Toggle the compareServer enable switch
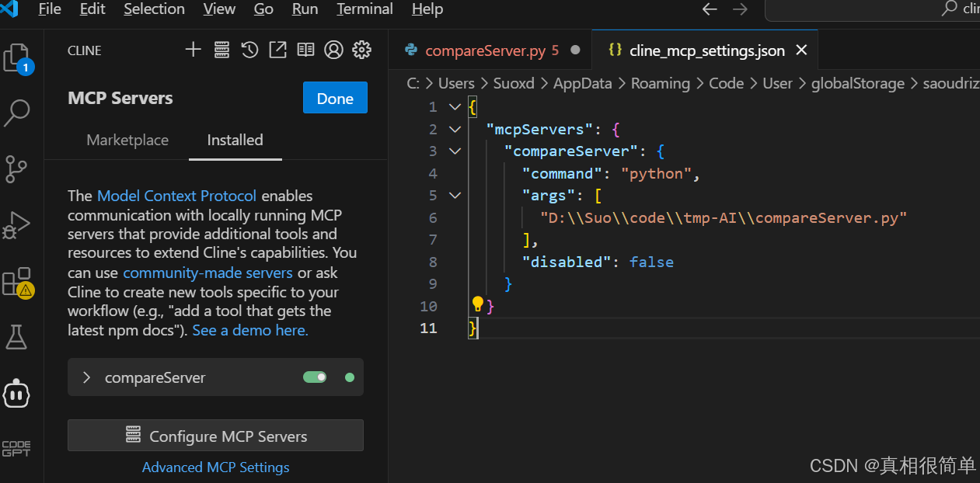This screenshot has width=980, height=483. [315, 377]
